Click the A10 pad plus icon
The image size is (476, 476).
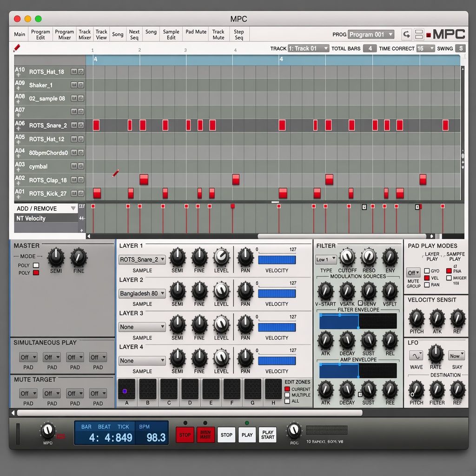(x=18, y=75)
